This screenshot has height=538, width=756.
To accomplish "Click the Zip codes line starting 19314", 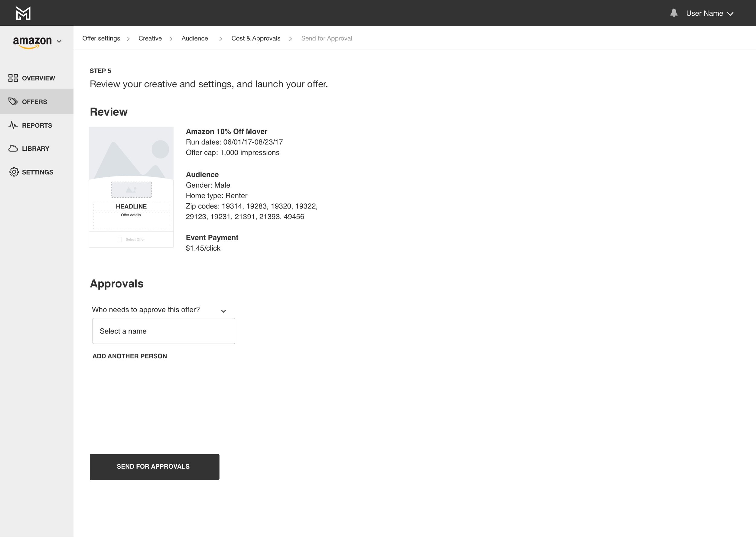I will click(252, 206).
